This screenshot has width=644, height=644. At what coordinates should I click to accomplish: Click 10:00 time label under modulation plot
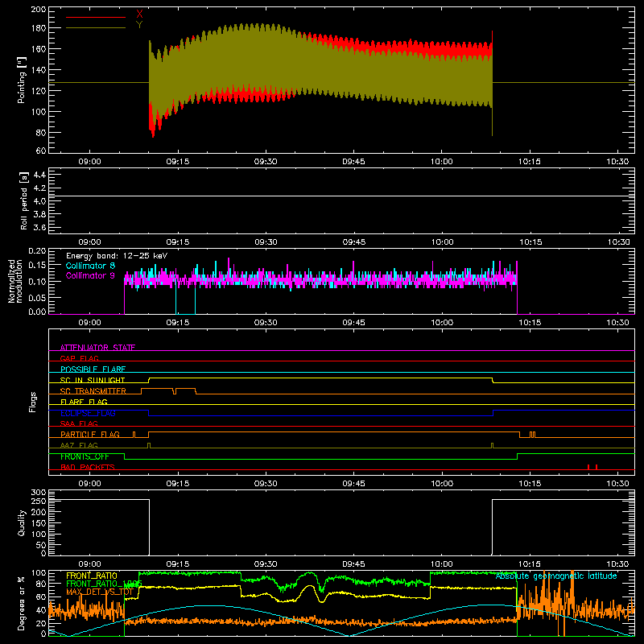pyautogui.click(x=441, y=323)
